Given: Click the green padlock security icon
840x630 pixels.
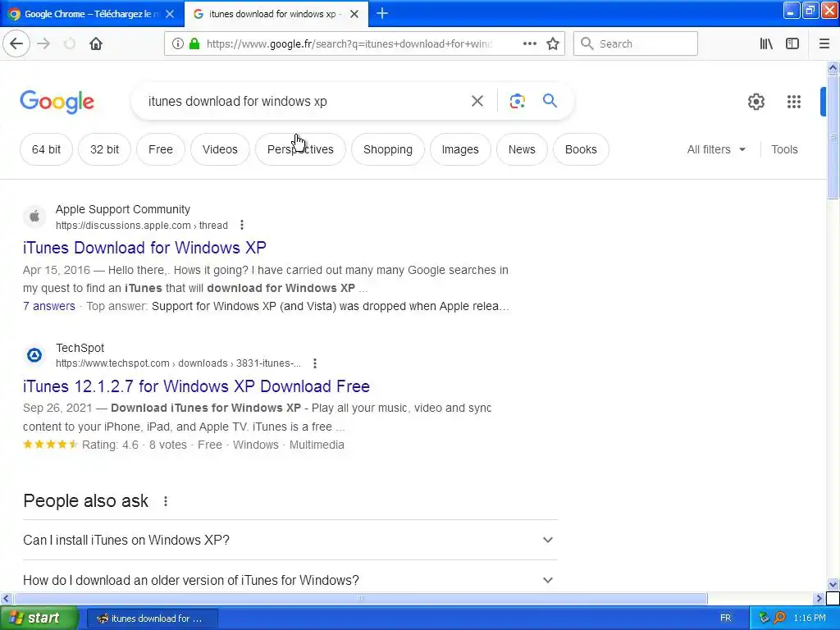Looking at the screenshot, I should click(194, 44).
